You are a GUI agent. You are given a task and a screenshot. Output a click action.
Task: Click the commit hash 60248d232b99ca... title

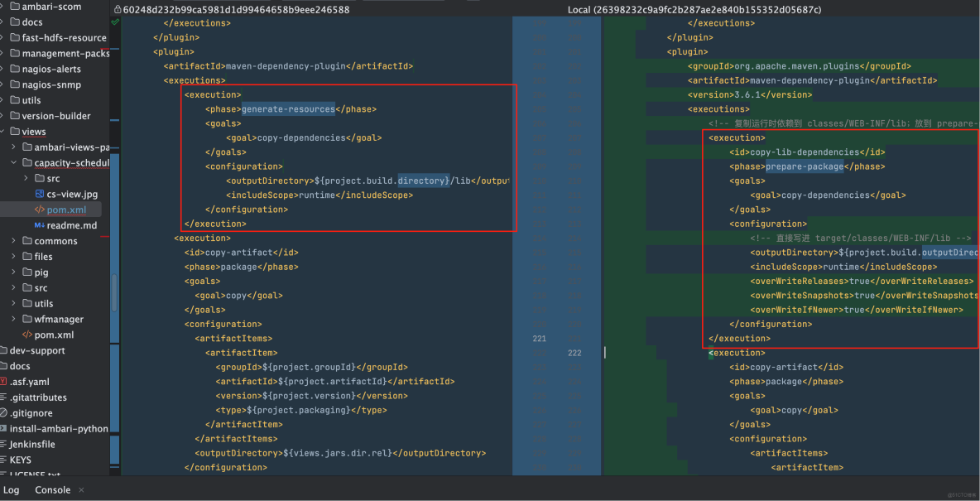[x=236, y=10]
